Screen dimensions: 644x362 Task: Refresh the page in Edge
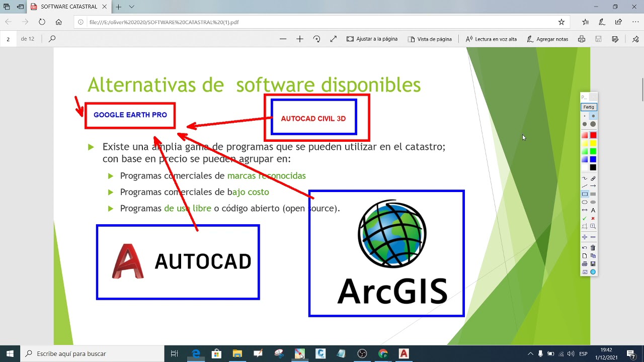pyautogui.click(x=42, y=22)
